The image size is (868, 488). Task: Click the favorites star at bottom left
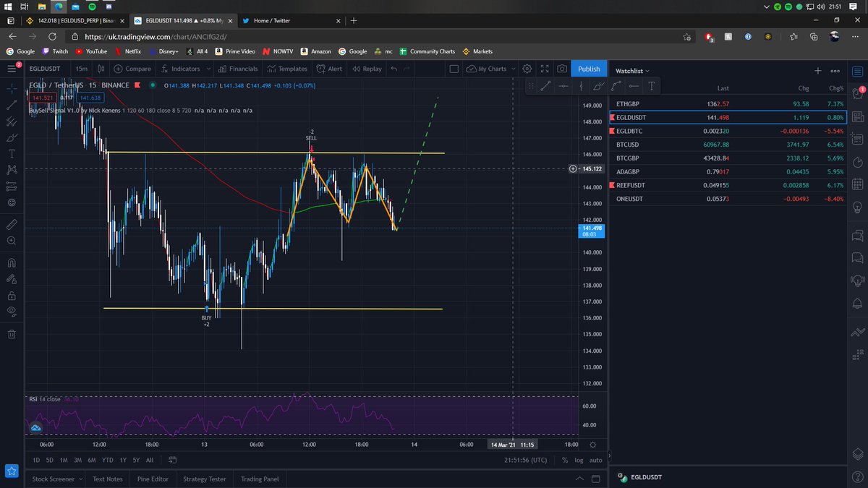pyautogui.click(x=11, y=471)
